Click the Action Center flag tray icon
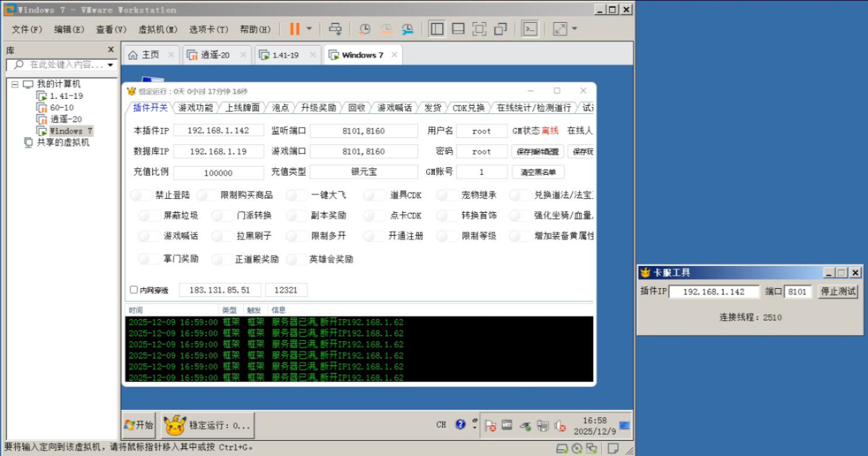The height and width of the screenshot is (456, 868). coord(491,426)
